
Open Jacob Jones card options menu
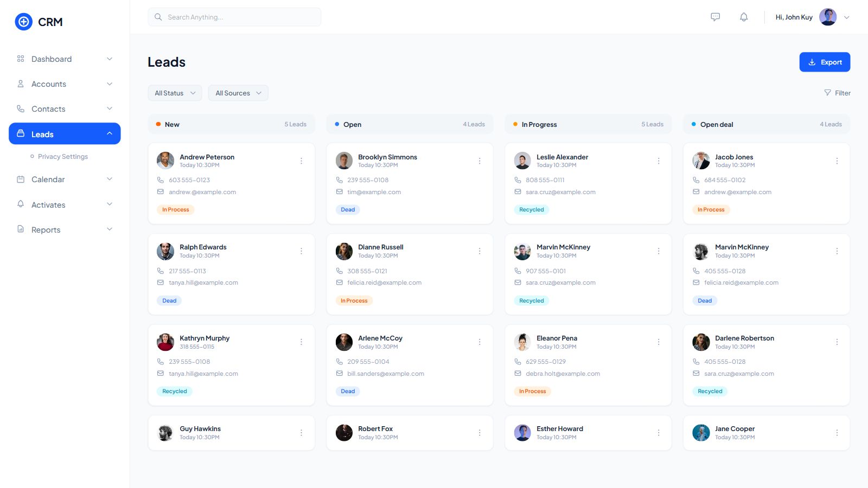[837, 161]
